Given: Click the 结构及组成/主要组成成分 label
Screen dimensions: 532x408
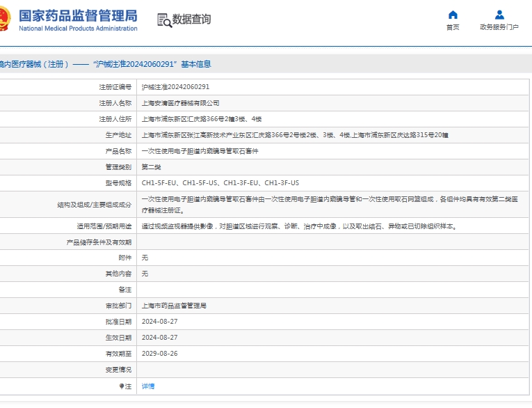Looking at the screenshot, I should coord(95,205).
